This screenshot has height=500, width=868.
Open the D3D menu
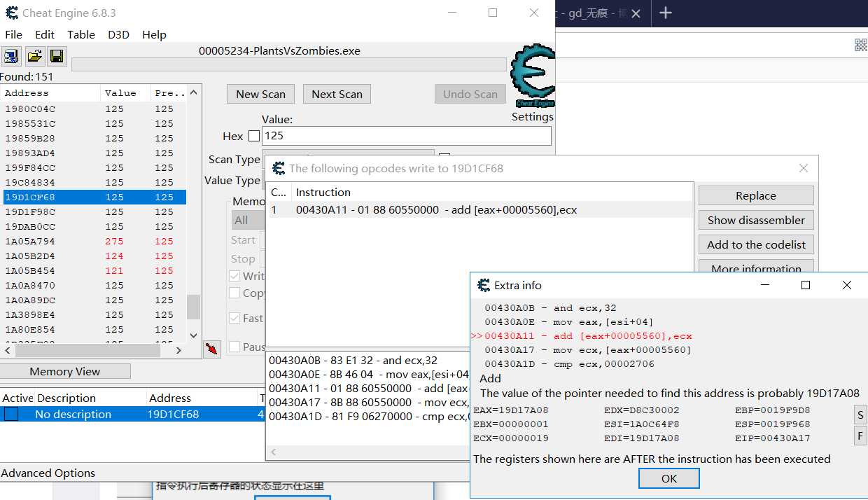[x=118, y=34]
